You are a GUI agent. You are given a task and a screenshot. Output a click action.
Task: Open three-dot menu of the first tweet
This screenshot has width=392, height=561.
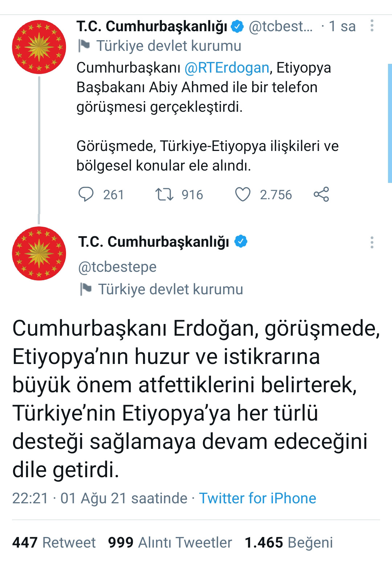372,26
